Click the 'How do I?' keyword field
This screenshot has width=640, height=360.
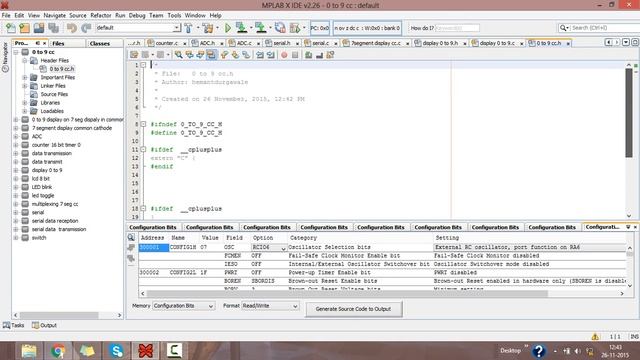[457, 28]
